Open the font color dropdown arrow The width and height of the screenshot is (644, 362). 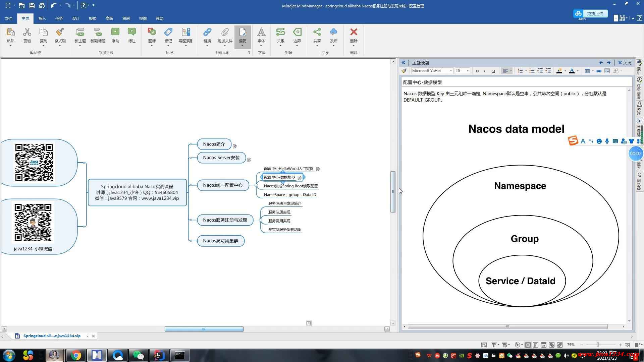(x=578, y=71)
